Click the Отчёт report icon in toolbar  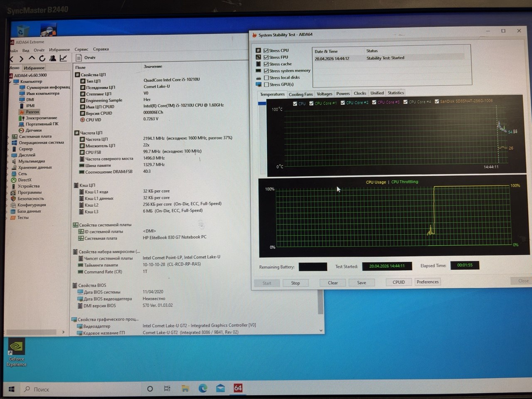coord(79,58)
